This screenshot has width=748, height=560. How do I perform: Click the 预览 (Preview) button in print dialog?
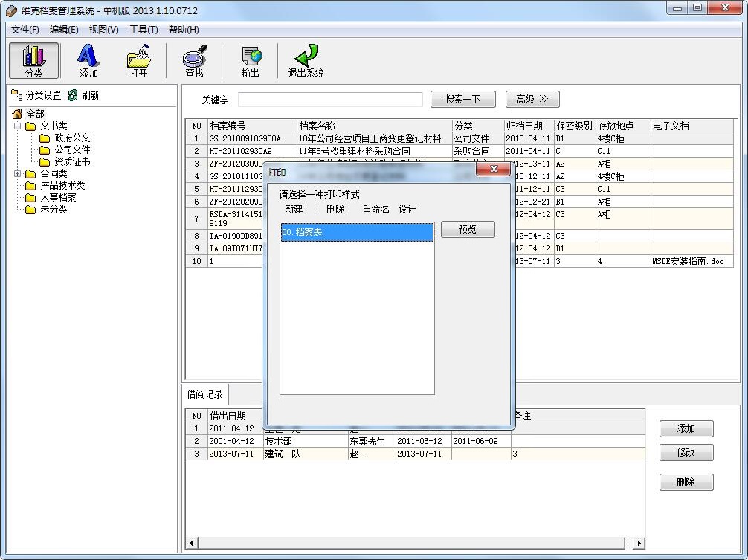pyautogui.click(x=467, y=230)
